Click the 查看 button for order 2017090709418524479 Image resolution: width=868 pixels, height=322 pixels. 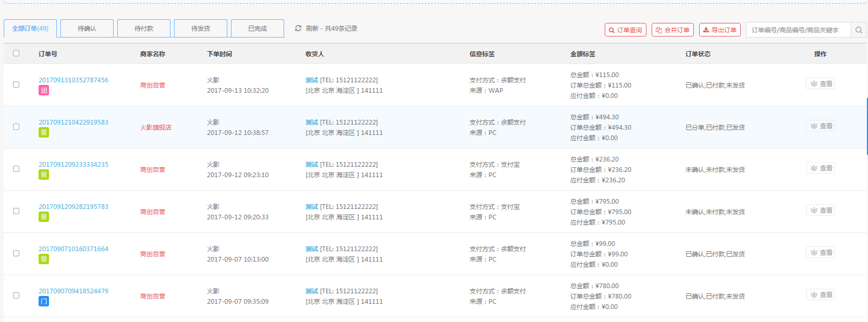(x=821, y=295)
